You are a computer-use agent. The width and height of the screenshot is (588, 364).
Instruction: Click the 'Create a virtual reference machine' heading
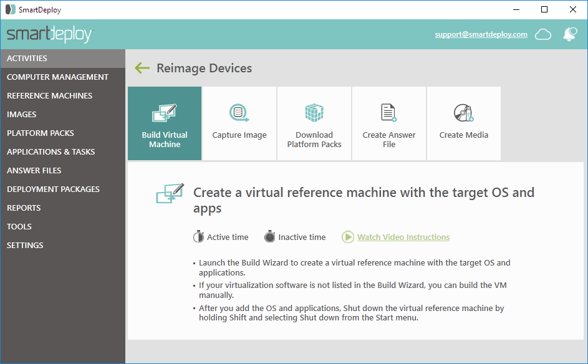(x=364, y=200)
